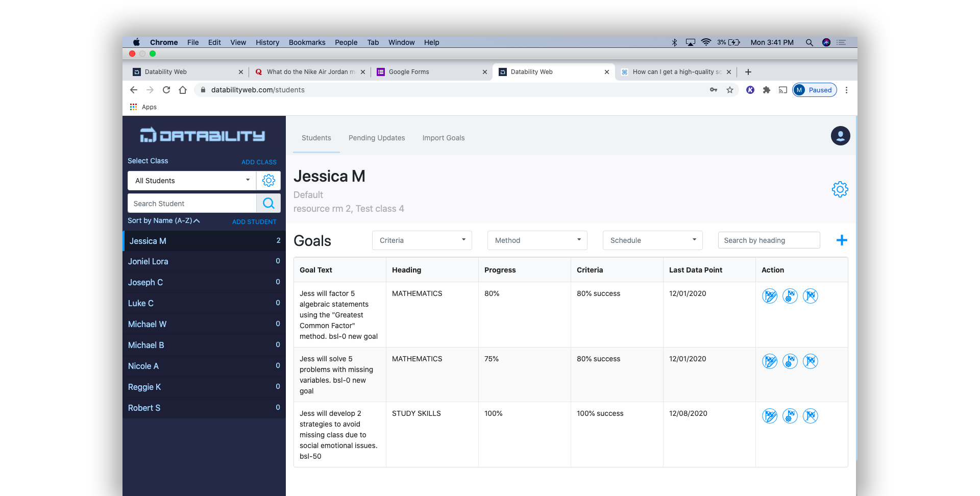Screen dimensions: 980x496
Task: Toggle the Sort by Name (A-Z) order
Action: click(163, 220)
